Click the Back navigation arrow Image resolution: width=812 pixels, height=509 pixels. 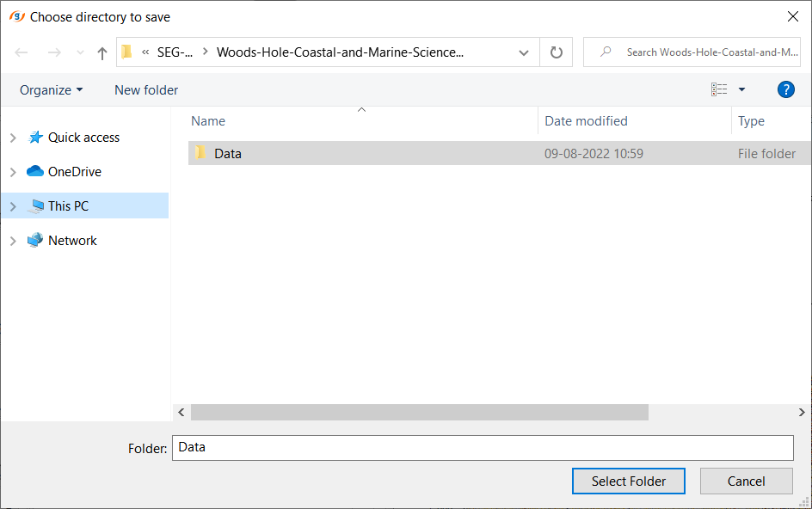(x=22, y=52)
